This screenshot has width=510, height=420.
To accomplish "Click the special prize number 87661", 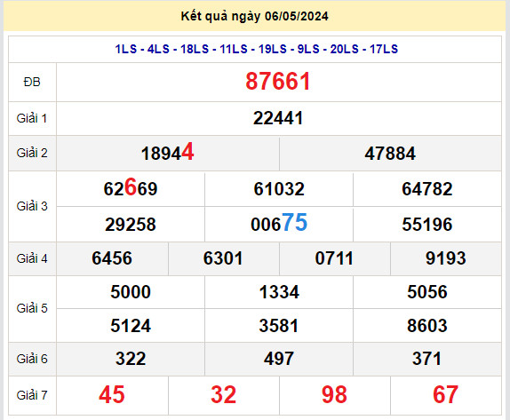I will click(278, 82).
